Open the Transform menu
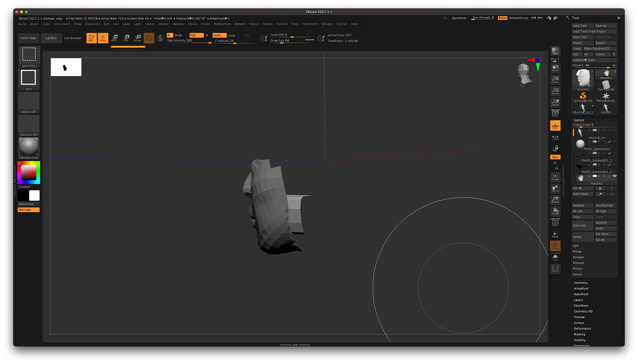The height and width of the screenshot is (364, 638). [309, 24]
